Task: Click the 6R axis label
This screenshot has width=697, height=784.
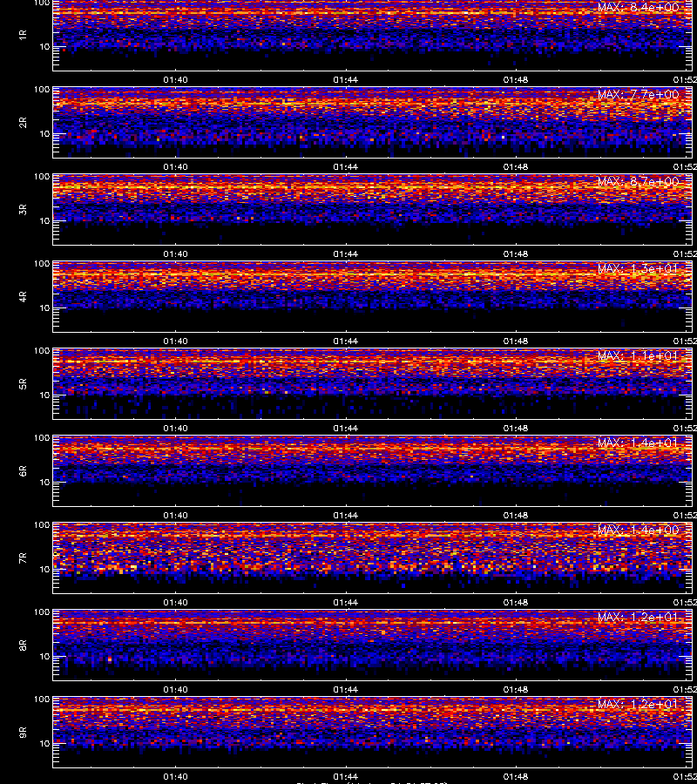Action: (23, 471)
